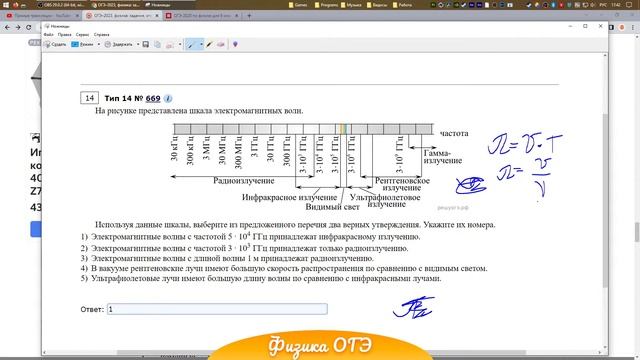Click the Задержать delay button
This screenshot has height=360, width=640.
point(119,44)
